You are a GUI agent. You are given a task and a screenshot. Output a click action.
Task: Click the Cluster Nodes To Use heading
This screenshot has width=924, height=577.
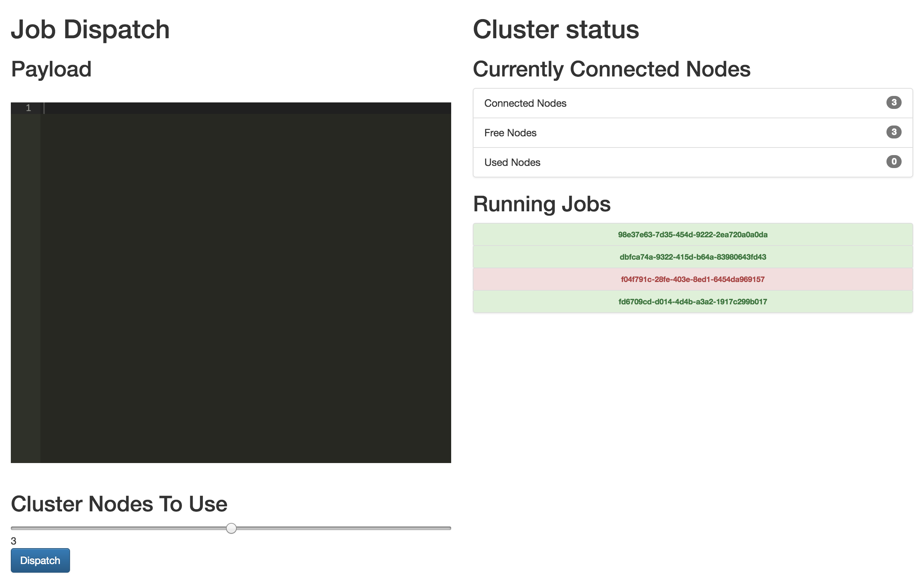click(119, 504)
